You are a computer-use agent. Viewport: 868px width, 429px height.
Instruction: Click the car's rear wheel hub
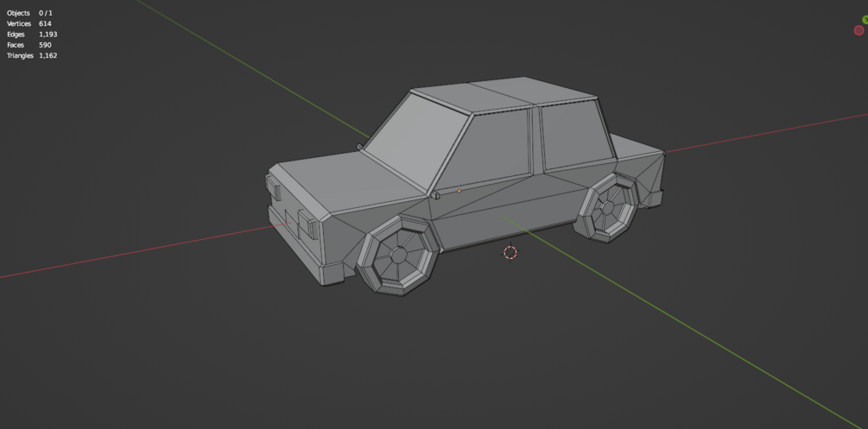pos(607,208)
